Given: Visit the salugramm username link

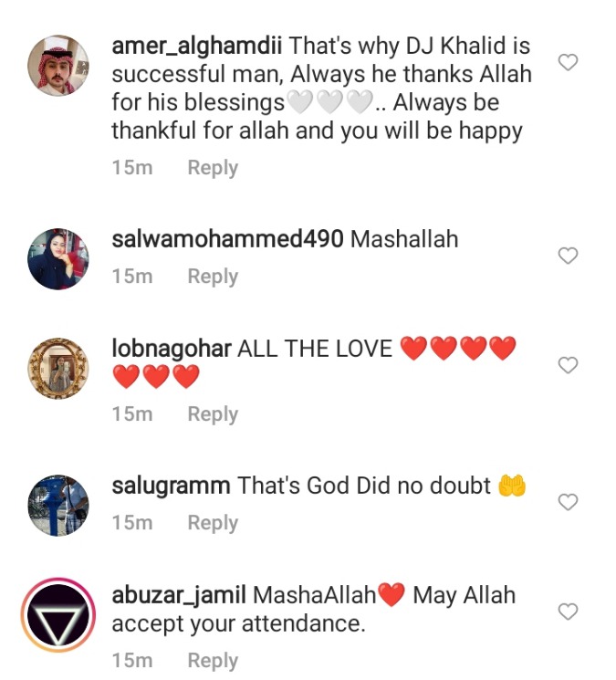Looking at the screenshot, I should point(171,486).
